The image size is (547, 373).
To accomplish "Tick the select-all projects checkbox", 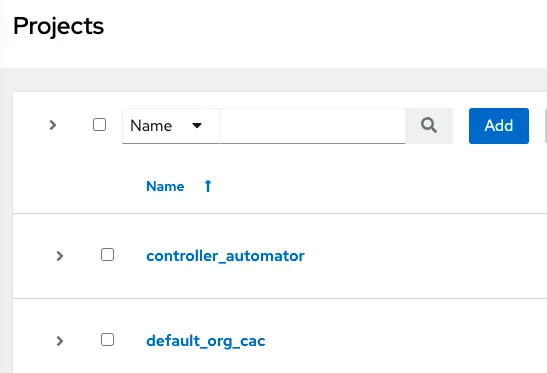I will [x=99, y=125].
